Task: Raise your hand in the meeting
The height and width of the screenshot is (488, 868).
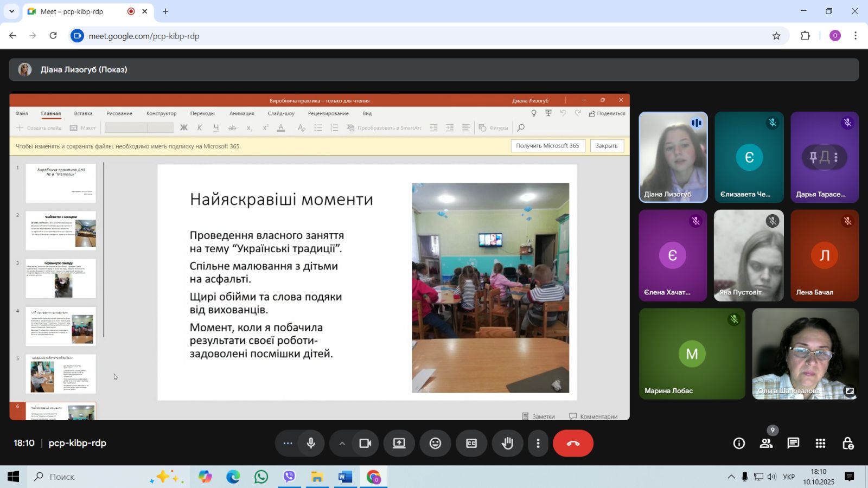Action: pyautogui.click(x=507, y=444)
